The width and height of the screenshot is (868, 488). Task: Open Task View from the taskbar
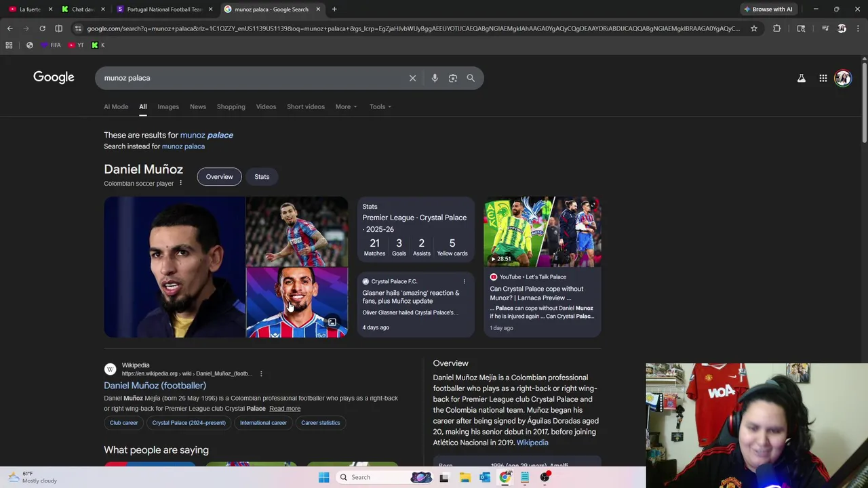pyautogui.click(x=444, y=477)
